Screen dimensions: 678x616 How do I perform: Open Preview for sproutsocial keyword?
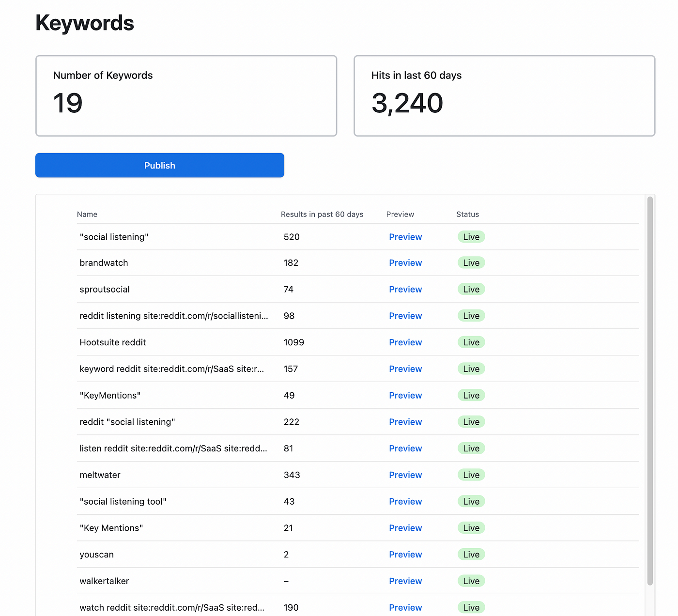(x=405, y=289)
